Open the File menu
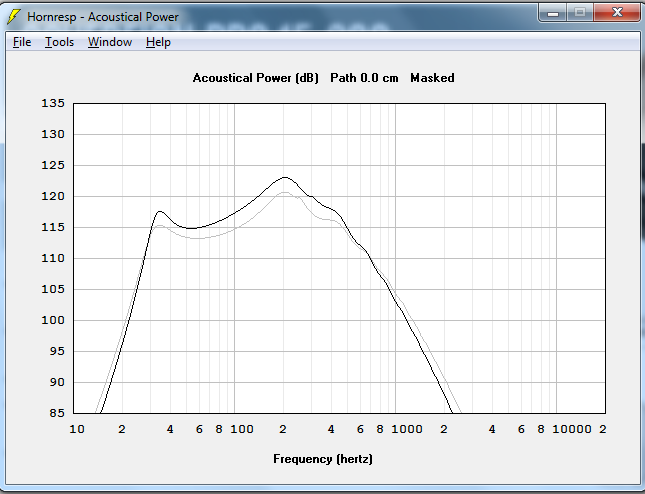Viewport: 645px width, 494px height. (x=22, y=42)
